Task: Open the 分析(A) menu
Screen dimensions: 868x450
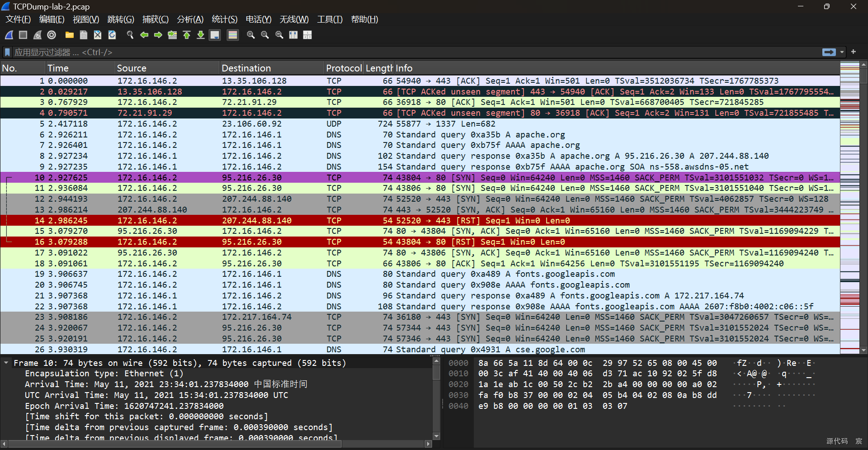Action: [x=190, y=19]
